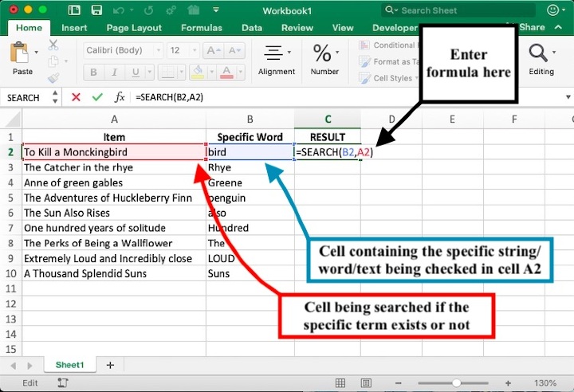
Task: Click the accessibility icon in status bar
Action: pos(63,383)
